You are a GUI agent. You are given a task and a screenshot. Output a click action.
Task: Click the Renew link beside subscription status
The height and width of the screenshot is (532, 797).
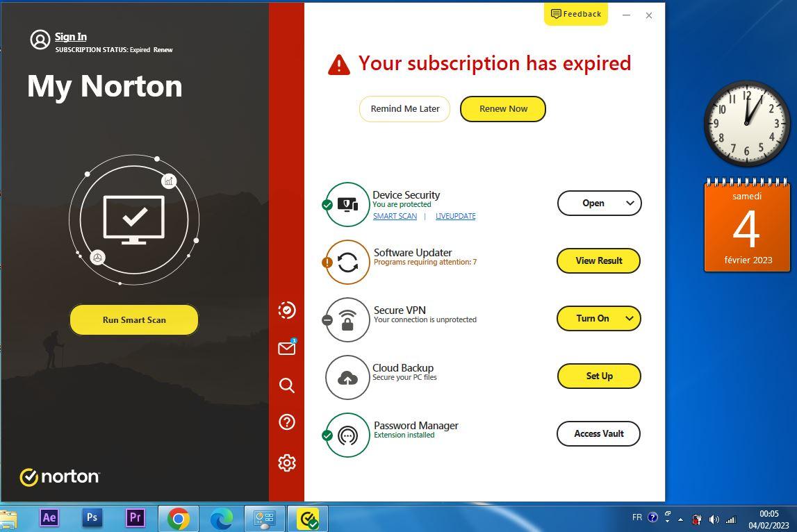[163, 50]
